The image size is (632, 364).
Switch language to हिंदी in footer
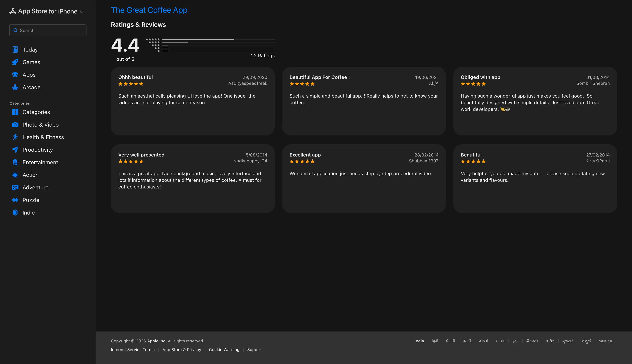(x=435, y=341)
